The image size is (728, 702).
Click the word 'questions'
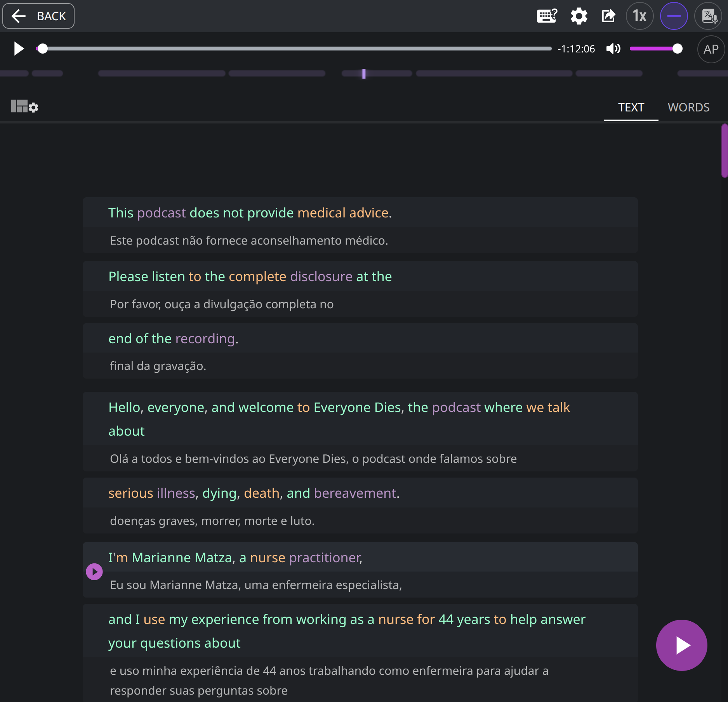170,643
